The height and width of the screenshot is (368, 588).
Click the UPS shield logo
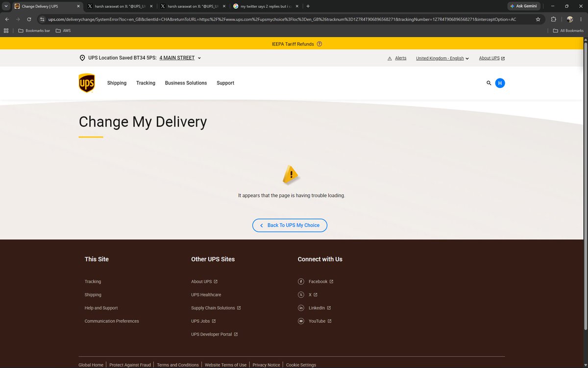(x=87, y=83)
